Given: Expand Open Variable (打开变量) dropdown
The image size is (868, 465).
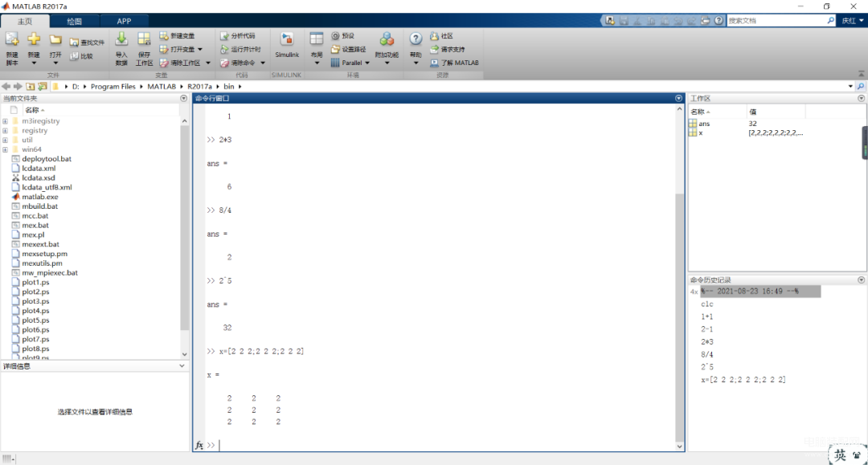Looking at the screenshot, I should pos(200,49).
